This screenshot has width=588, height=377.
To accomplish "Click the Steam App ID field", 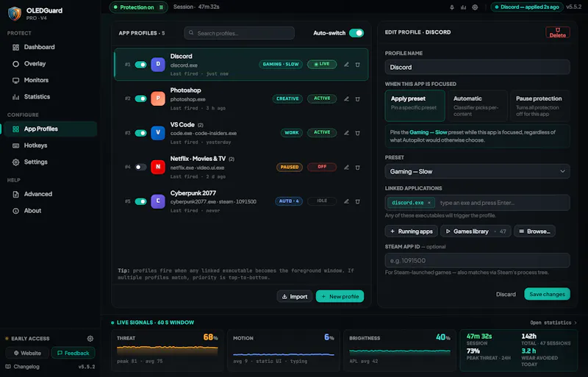I will pos(477,260).
